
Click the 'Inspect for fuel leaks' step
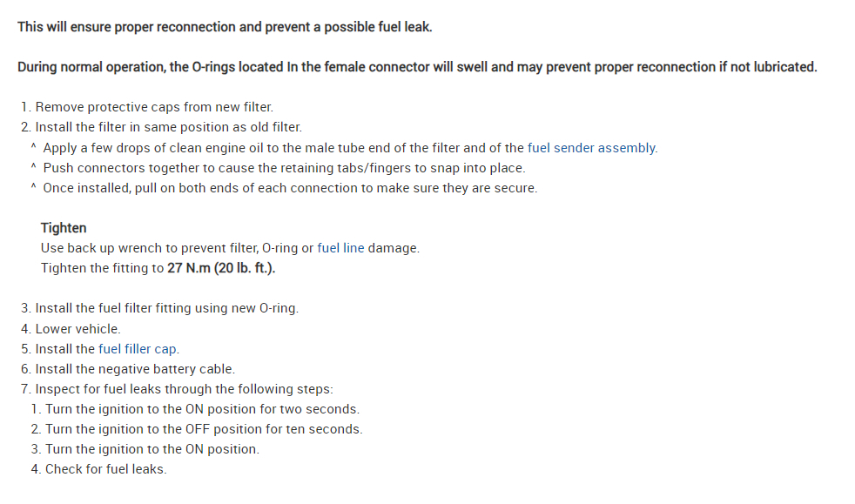(184, 389)
